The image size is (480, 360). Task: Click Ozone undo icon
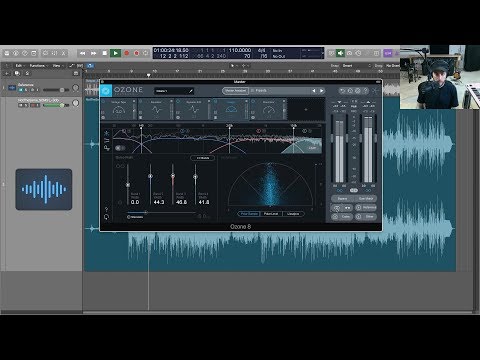point(342,91)
